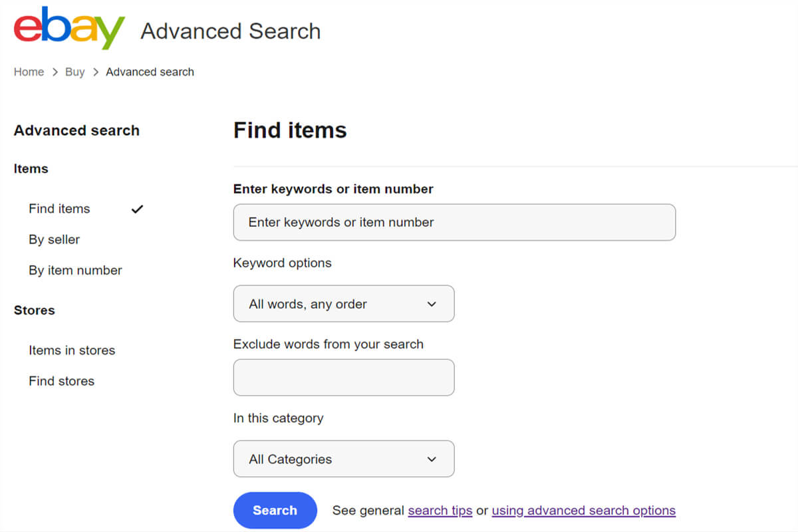Image resolution: width=798 pixels, height=532 pixels.
Task: Follow 'using advanced search options' link
Action: click(583, 511)
